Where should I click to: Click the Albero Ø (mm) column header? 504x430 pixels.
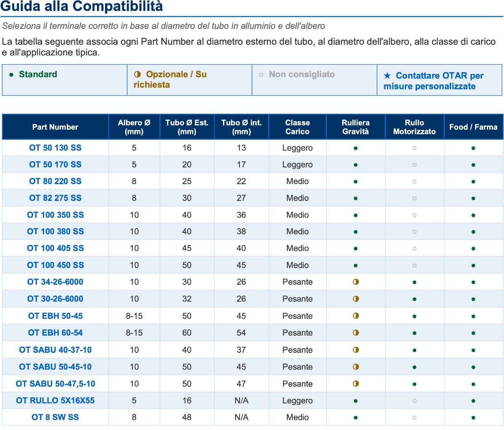134,127
